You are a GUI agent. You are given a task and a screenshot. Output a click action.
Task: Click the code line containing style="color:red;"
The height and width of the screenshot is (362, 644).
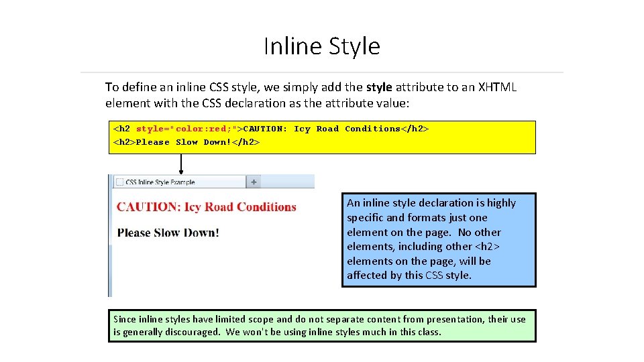[x=271, y=129]
